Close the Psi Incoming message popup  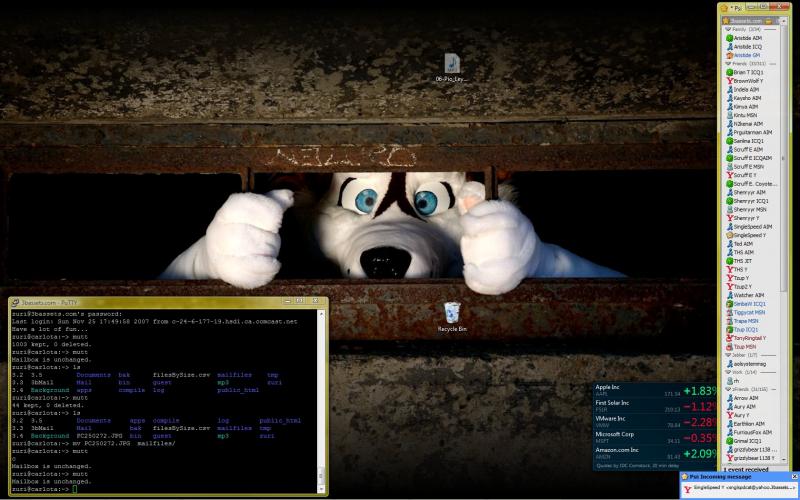click(x=793, y=477)
